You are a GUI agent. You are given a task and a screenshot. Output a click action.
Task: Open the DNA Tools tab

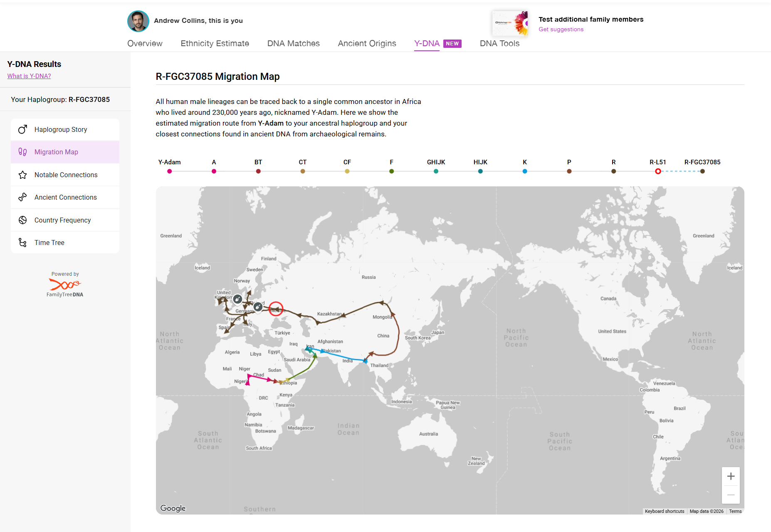499,43
